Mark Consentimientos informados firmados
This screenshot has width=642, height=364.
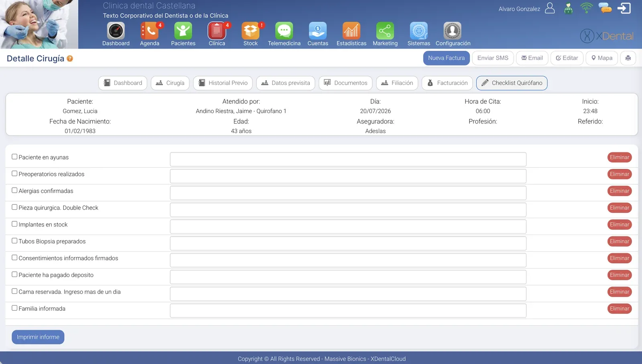pyautogui.click(x=14, y=258)
